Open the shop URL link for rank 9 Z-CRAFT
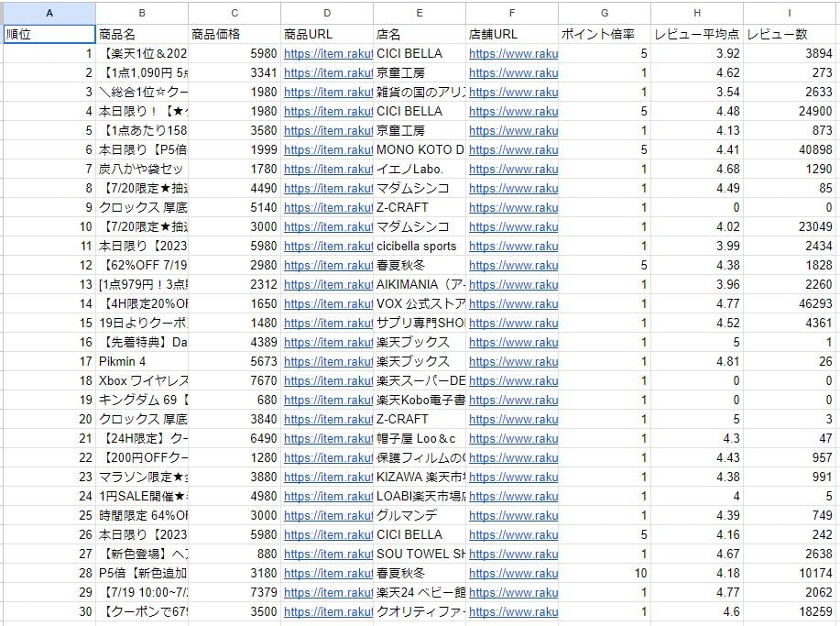This screenshot has height=626, width=840. pyautogui.click(x=513, y=207)
